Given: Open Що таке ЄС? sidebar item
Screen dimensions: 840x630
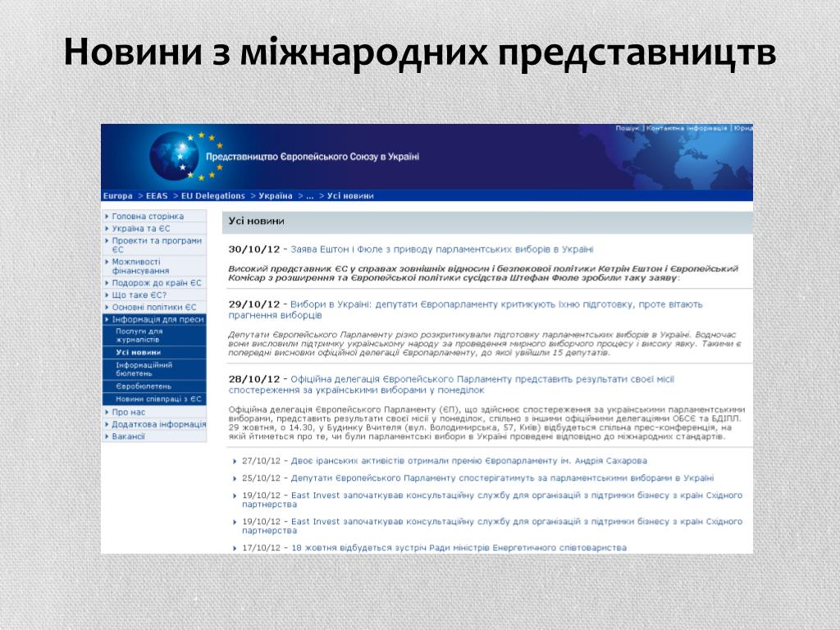Looking at the screenshot, I should click(x=139, y=295).
